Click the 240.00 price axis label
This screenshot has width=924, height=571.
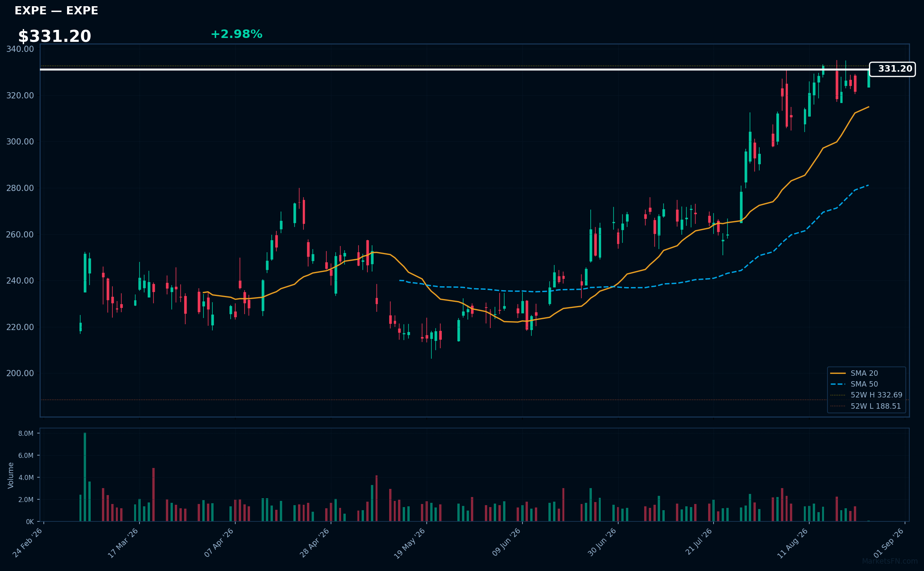tap(20, 280)
